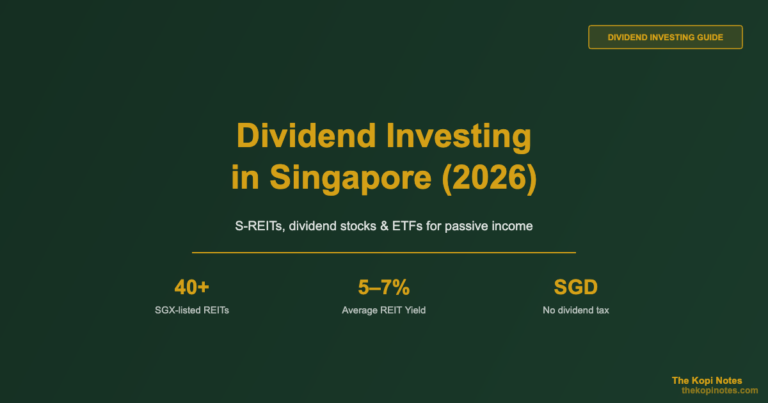Click the Dividend Investing Guide badge
The width and height of the screenshot is (768, 403).
pyautogui.click(x=665, y=37)
